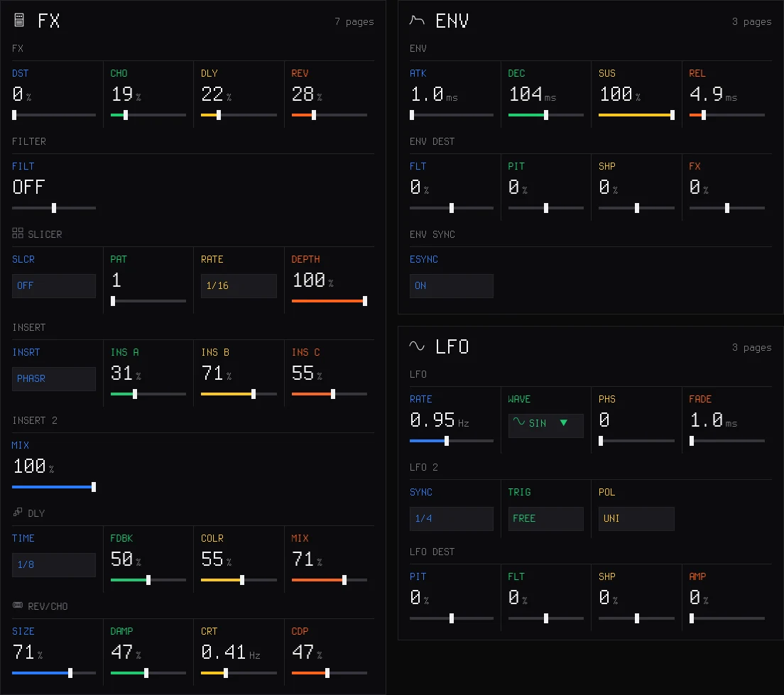Adjust the envelope DEC decay slider
Image resolution: width=784 pixels, height=695 pixels.
coord(545,115)
